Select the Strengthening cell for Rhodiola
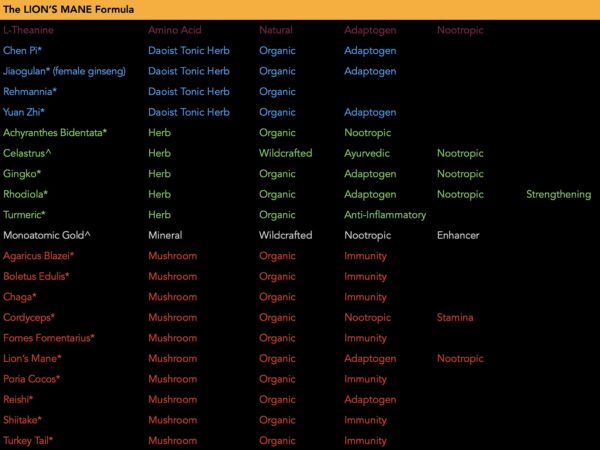Screen dimensions: 600x450 click(558, 194)
